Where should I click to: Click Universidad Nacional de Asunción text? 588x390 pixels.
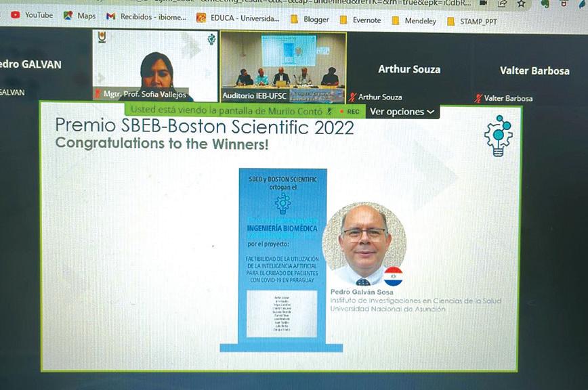[387, 309]
